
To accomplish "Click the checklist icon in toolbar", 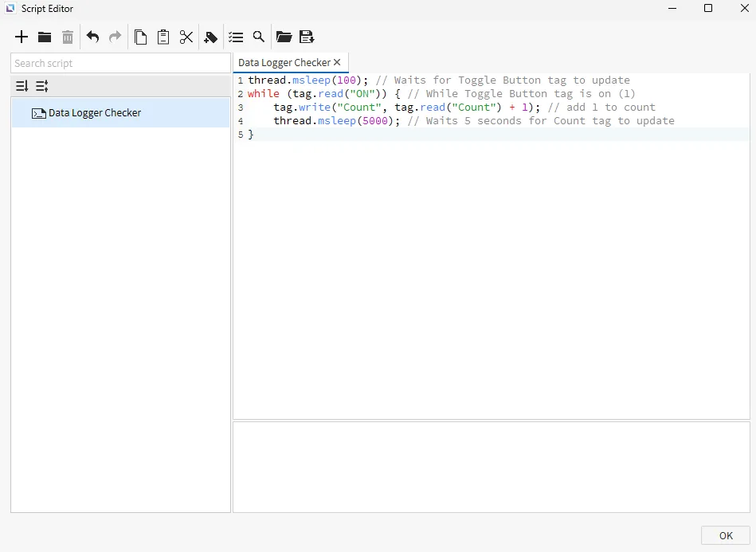I will pyautogui.click(x=236, y=37).
